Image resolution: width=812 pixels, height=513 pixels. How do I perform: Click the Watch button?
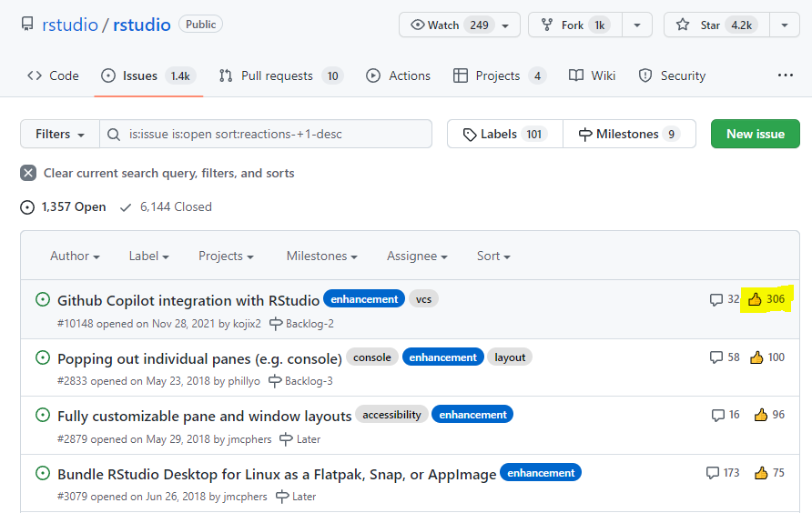point(460,25)
